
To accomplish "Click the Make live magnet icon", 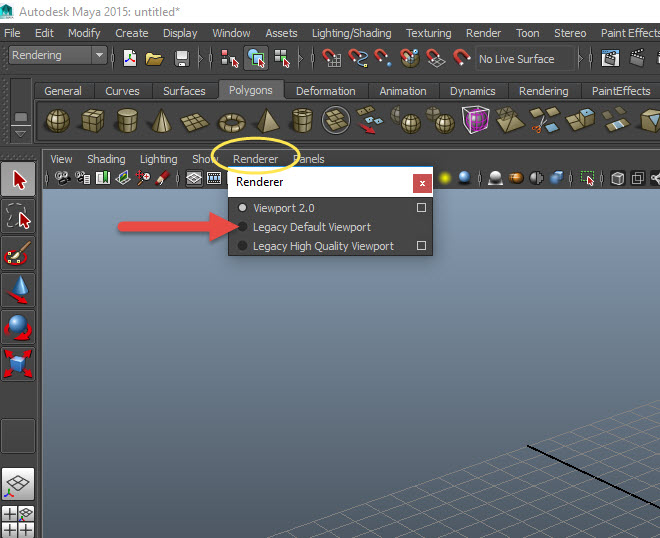I will coord(461,58).
